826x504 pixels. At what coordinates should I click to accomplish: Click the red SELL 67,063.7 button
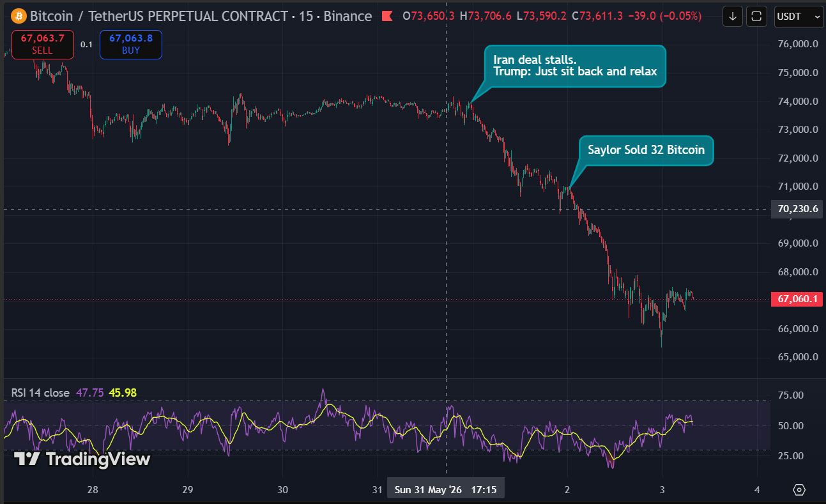click(x=42, y=44)
